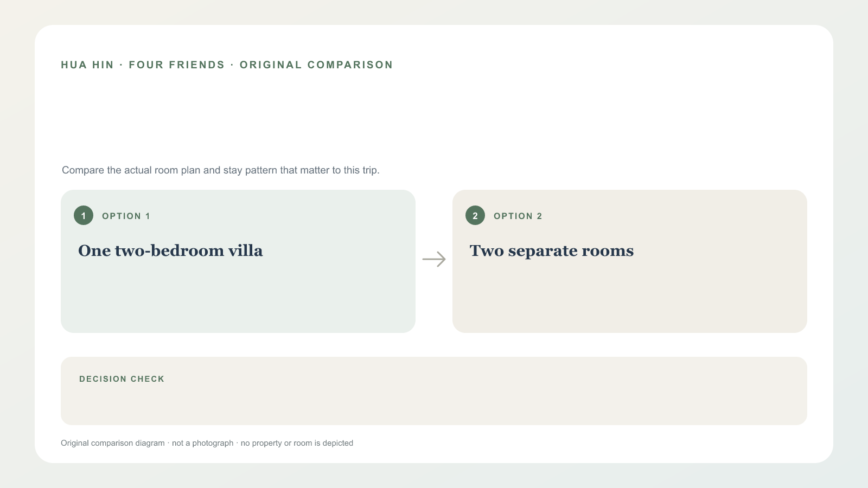Select the OPTION 1 label
Image resolution: width=868 pixels, height=488 pixels.
tap(126, 216)
